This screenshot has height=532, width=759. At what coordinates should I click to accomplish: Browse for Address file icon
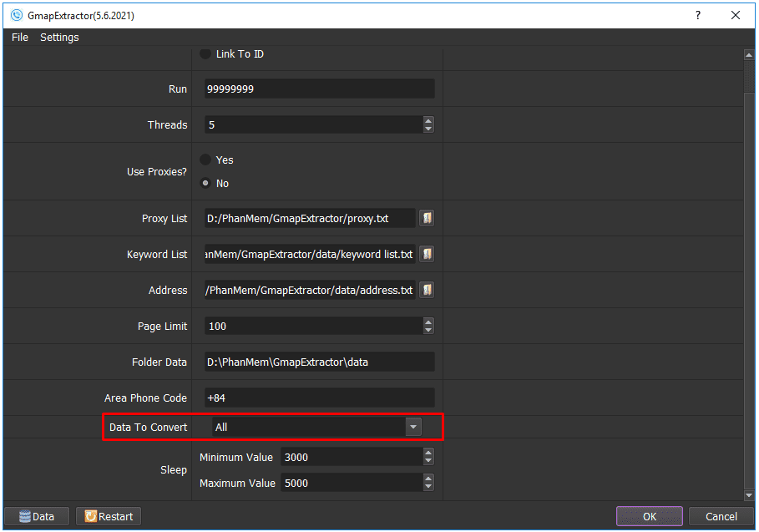pyautogui.click(x=427, y=290)
